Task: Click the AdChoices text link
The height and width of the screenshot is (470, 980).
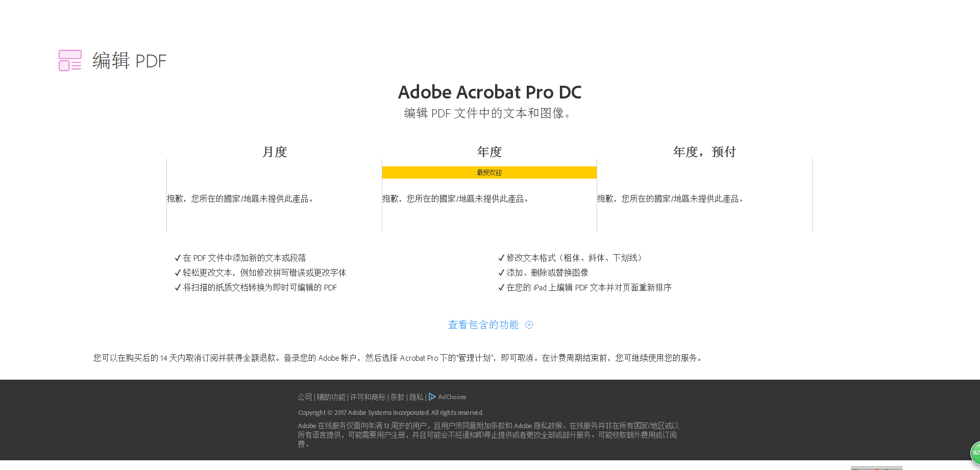Action: [x=452, y=397]
